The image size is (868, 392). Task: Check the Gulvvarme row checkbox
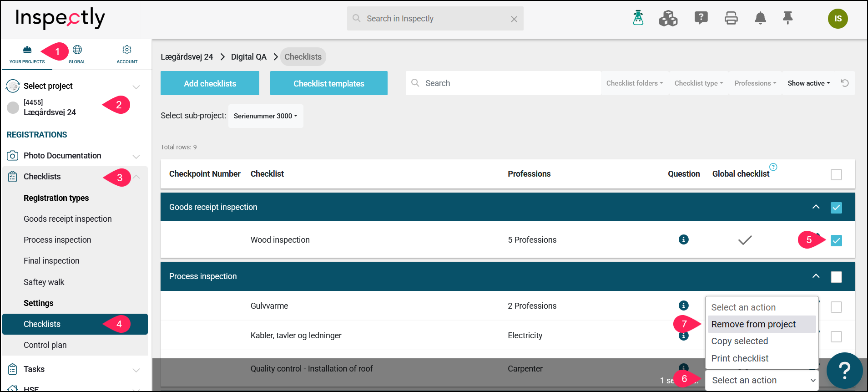coord(836,307)
